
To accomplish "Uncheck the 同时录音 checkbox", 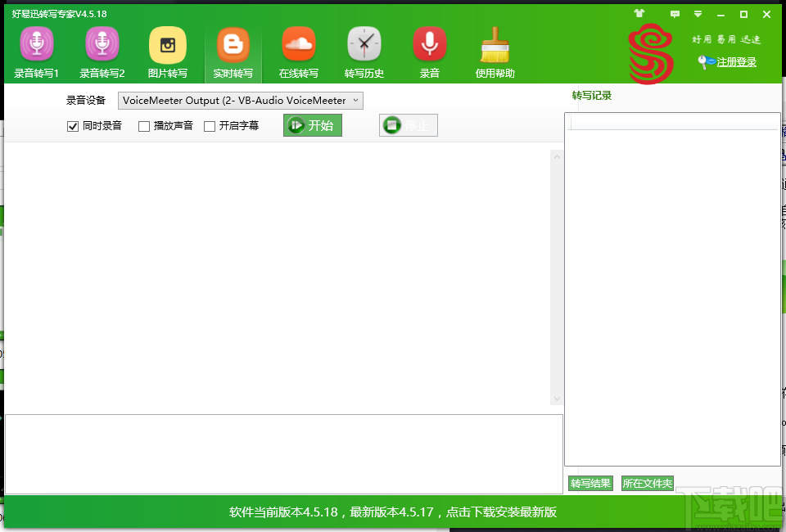I will click(73, 126).
